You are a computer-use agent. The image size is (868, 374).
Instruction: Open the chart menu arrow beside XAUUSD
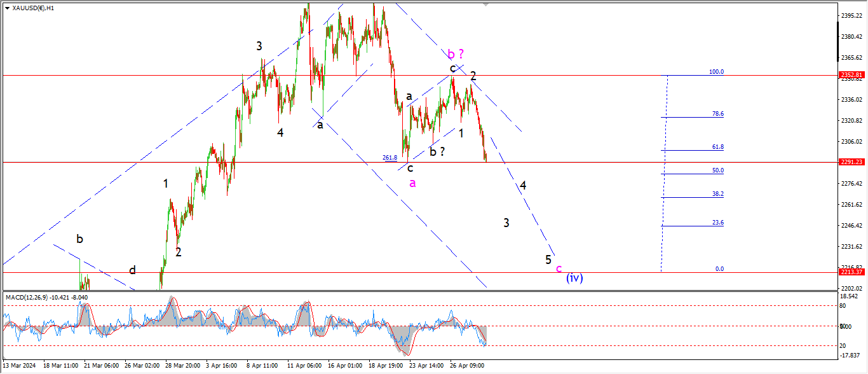click(7, 8)
